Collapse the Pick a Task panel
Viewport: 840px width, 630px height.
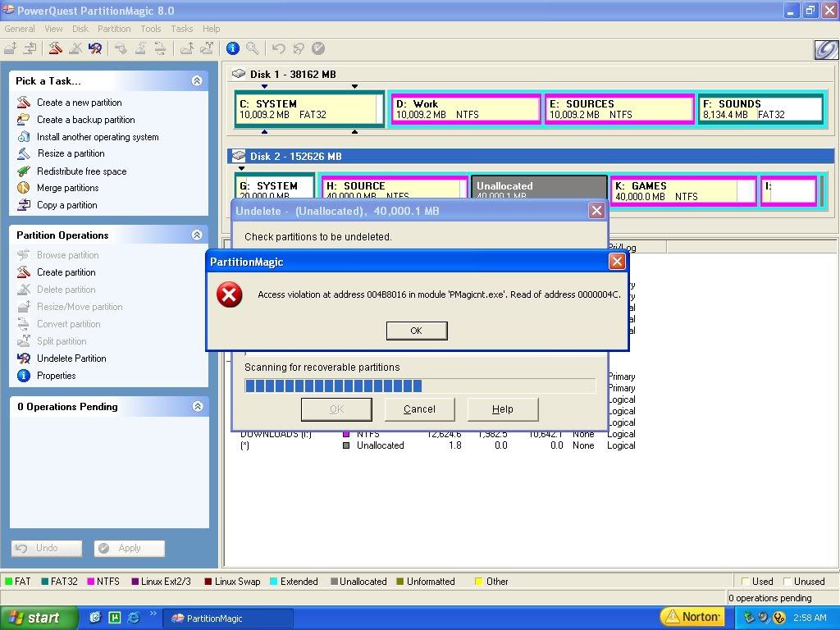(x=197, y=81)
